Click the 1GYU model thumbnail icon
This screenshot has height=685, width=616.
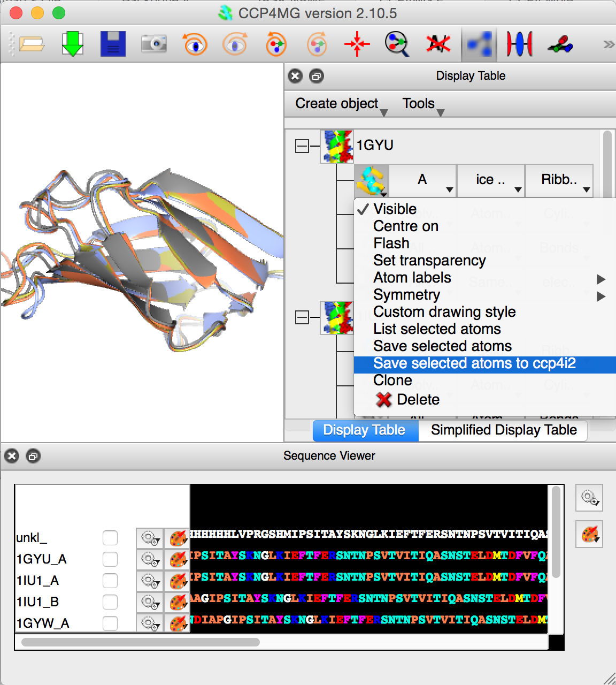pos(336,146)
